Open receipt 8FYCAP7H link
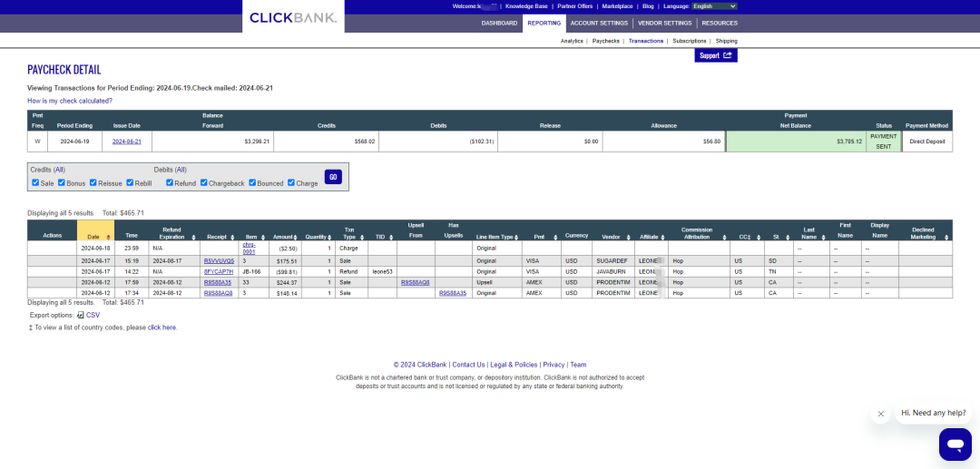Image resolution: width=980 pixels, height=469 pixels. pyautogui.click(x=218, y=271)
